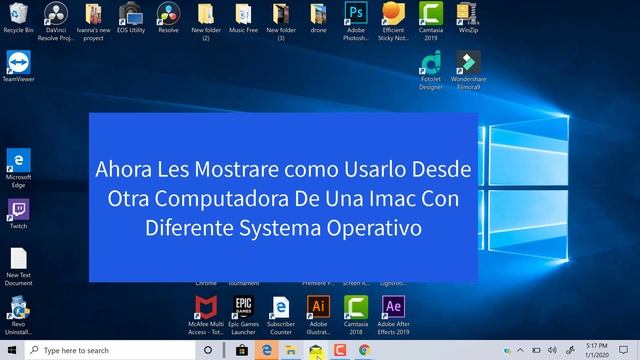Switch to Camtasia recorder on taskbar
The image size is (640, 360).
pos(340,350)
